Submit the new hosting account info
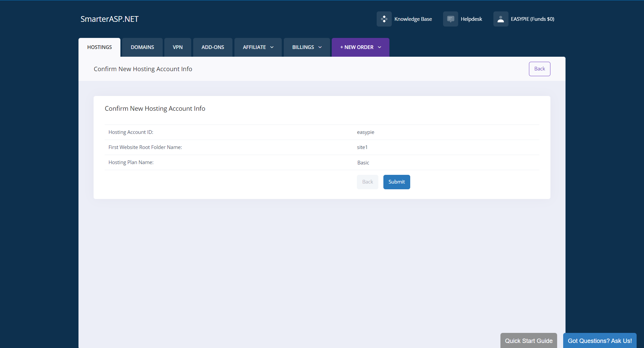The image size is (644, 348). [x=396, y=182]
